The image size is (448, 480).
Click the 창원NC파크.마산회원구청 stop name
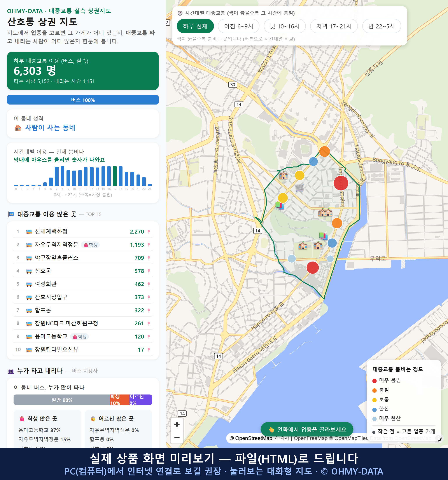click(66, 323)
